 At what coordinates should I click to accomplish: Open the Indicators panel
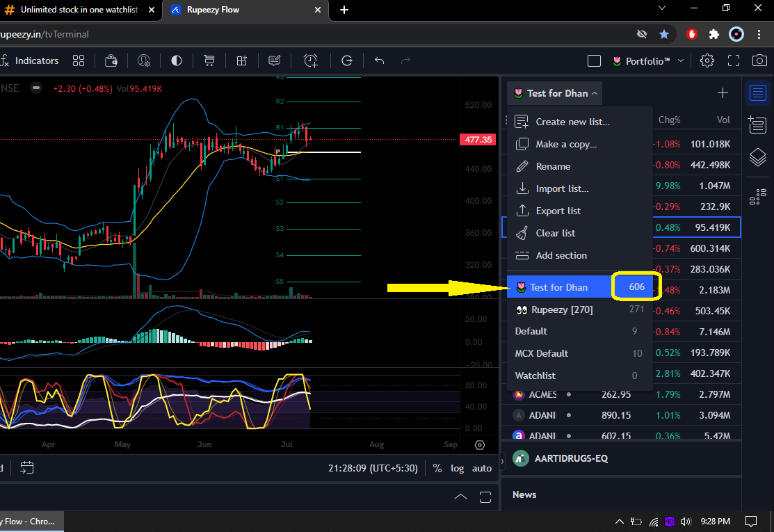[30, 61]
